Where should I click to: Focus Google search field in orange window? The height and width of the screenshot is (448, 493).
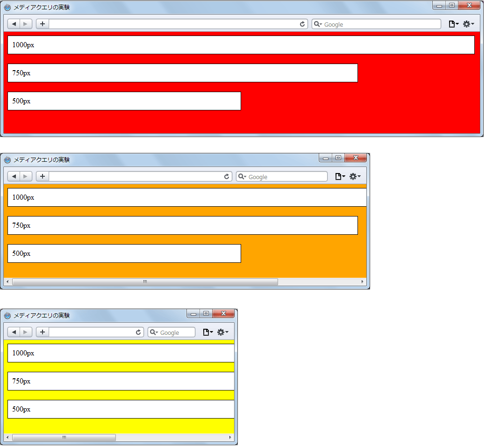click(x=282, y=176)
